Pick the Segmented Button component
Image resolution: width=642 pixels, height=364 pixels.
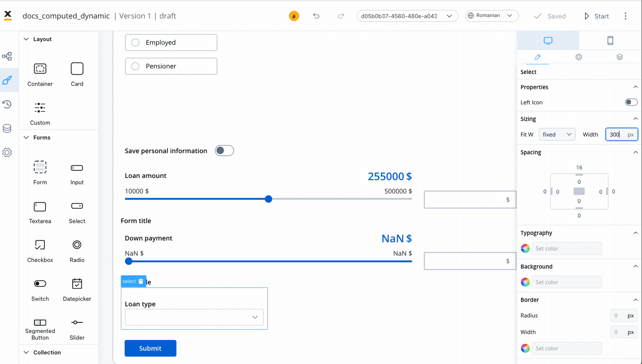pos(40,329)
